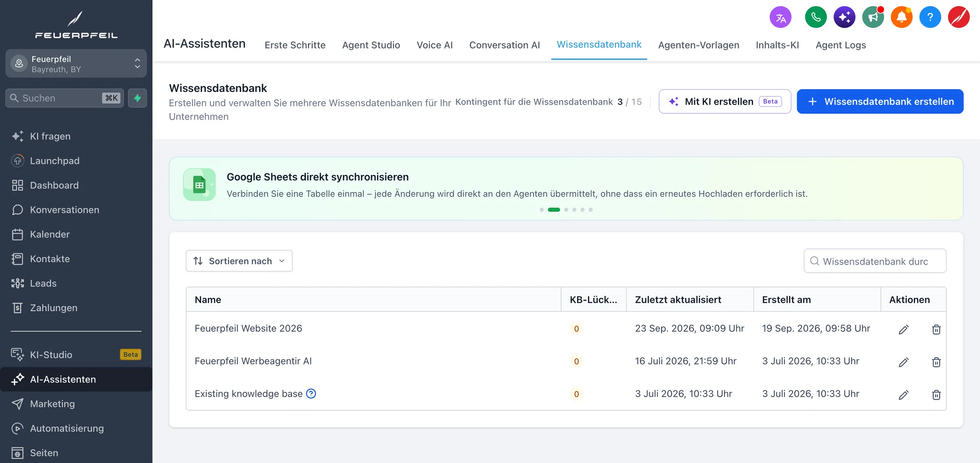The height and width of the screenshot is (463, 980).
Task: Open Konversationen in the sidebar
Action: click(x=76, y=210)
